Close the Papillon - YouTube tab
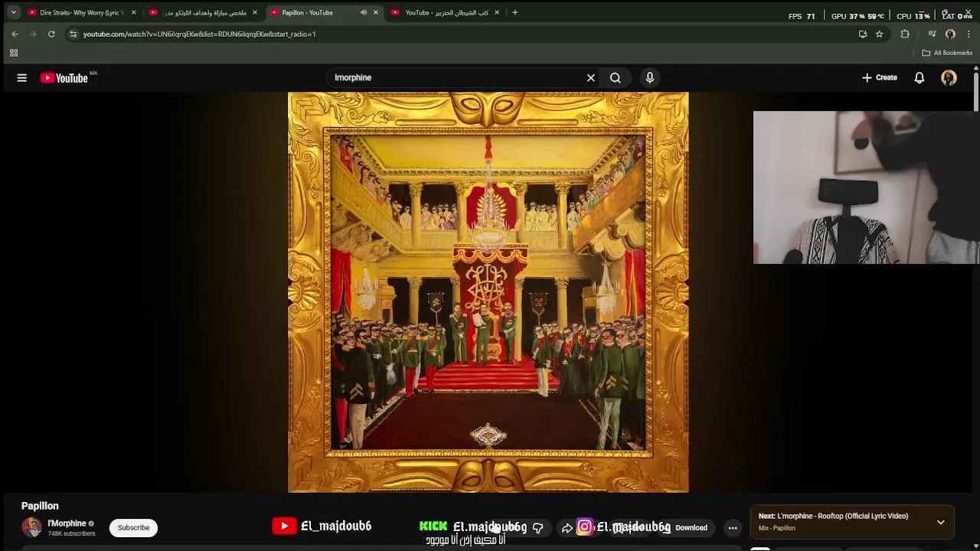The height and width of the screenshot is (551, 980). click(x=376, y=12)
